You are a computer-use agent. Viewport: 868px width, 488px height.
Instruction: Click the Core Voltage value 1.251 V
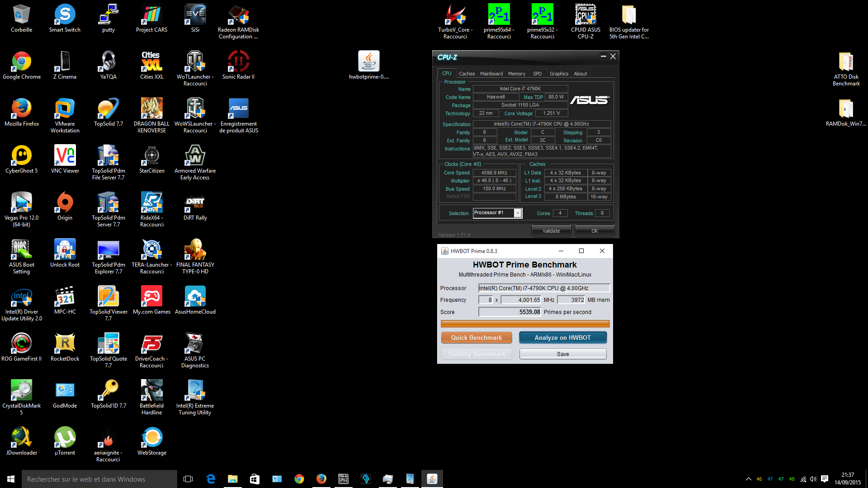click(551, 113)
